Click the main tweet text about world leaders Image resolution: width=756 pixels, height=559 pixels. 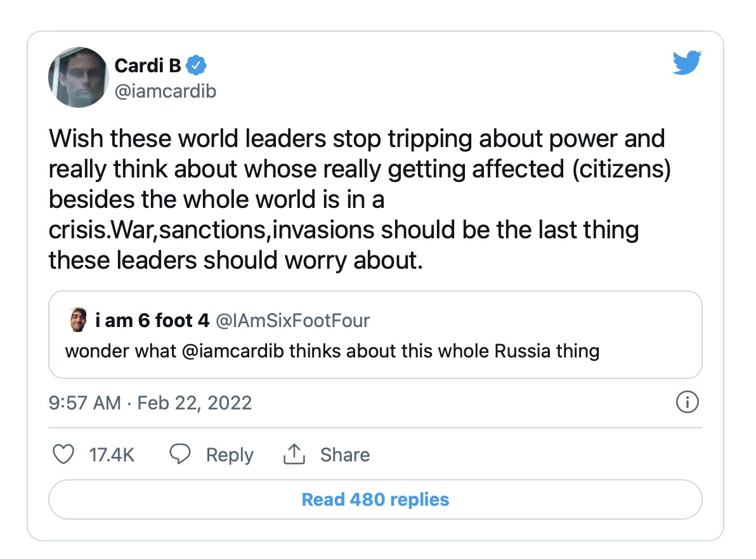[360, 199]
